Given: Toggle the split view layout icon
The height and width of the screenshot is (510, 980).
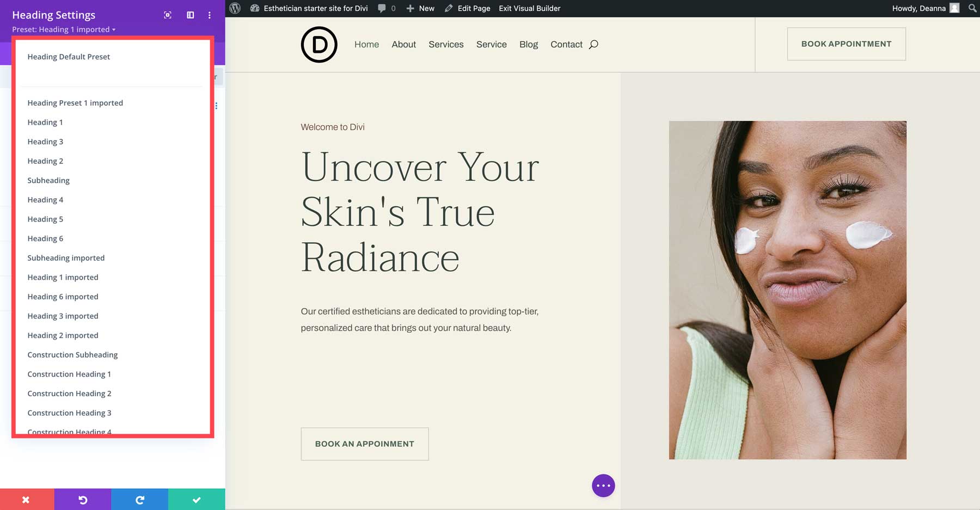Looking at the screenshot, I should click(x=189, y=15).
